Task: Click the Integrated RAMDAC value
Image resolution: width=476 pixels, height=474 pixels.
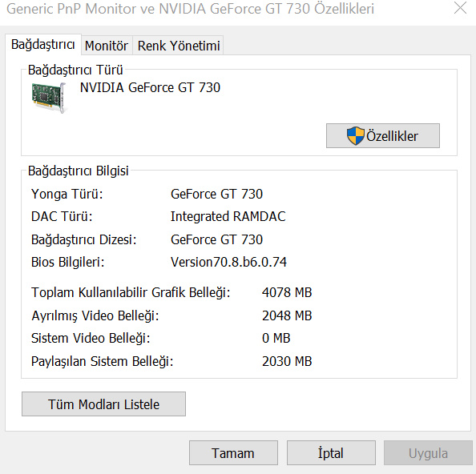Action: pos(228,216)
